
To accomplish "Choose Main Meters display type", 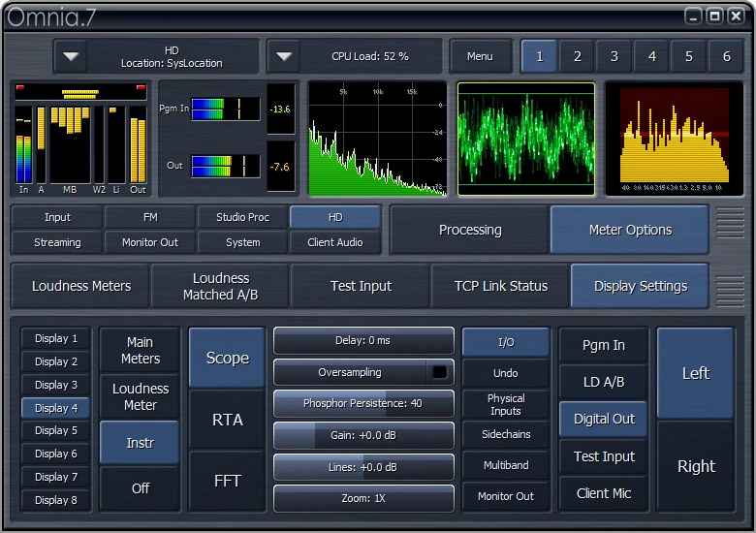I will tap(140, 351).
